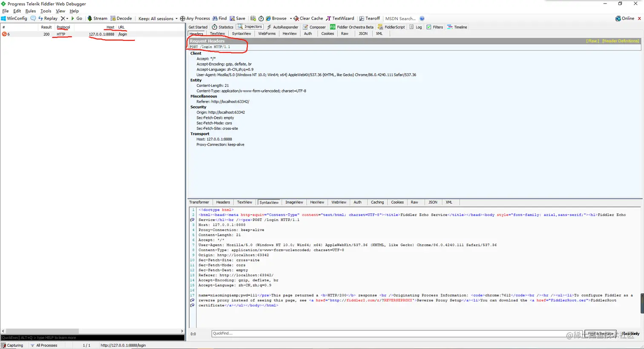Open the Edit menu
Screen dimensions: 644x349
[17, 11]
